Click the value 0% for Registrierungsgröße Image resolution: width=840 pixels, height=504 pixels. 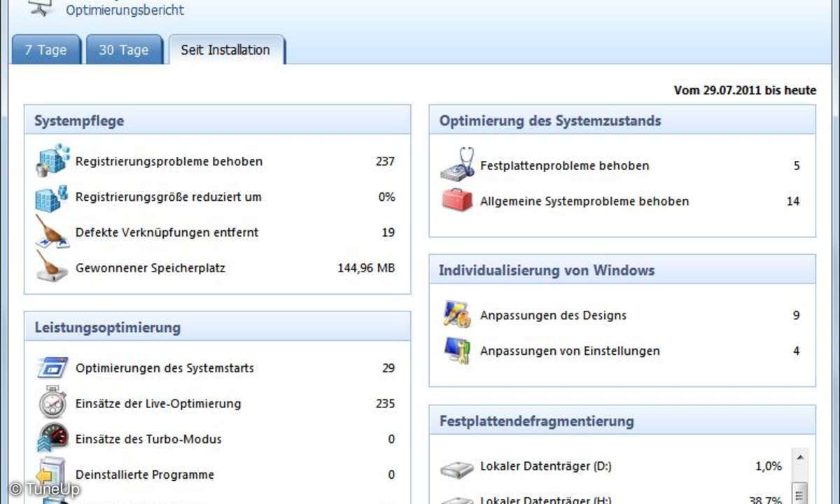point(387,197)
